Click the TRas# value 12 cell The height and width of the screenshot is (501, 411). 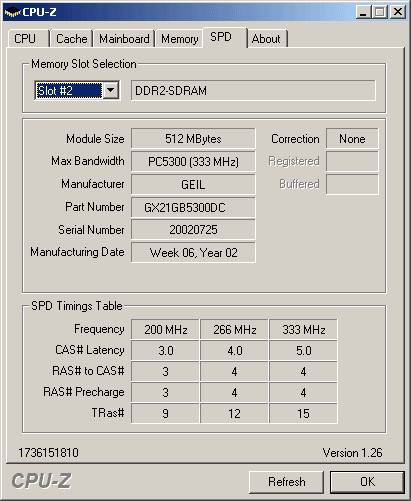click(234, 414)
